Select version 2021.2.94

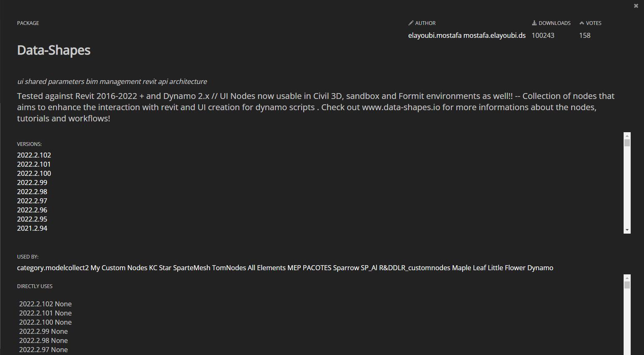pyautogui.click(x=32, y=228)
